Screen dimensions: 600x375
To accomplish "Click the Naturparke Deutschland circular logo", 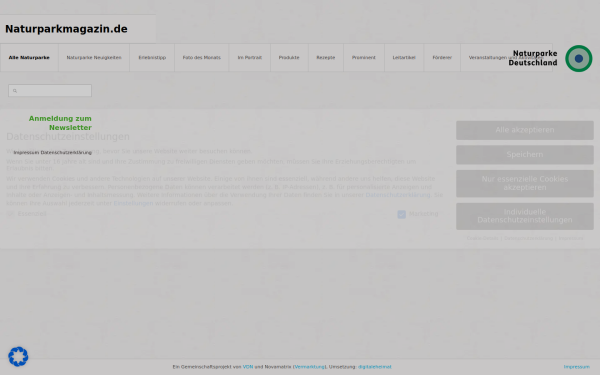I will [x=579, y=58].
